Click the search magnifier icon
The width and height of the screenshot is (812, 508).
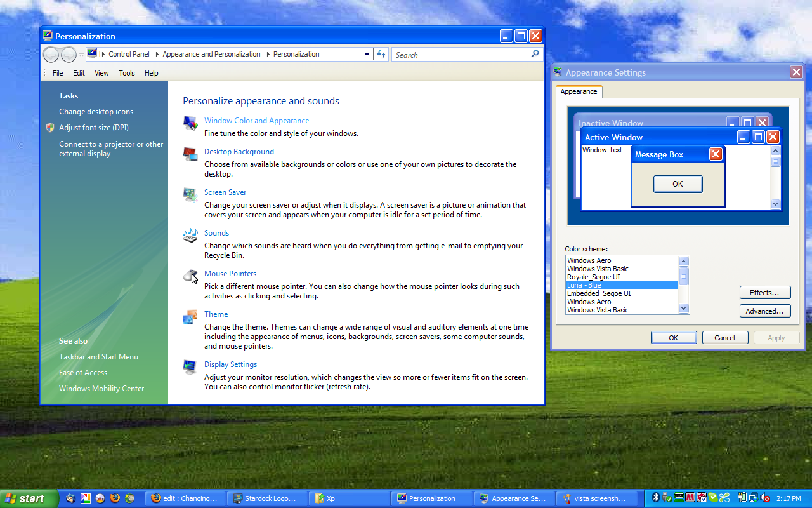pos(535,55)
